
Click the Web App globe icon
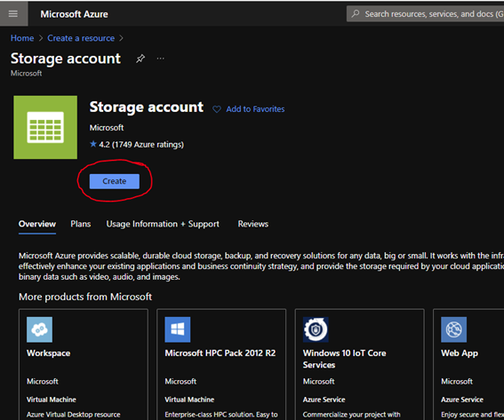click(454, 329)
